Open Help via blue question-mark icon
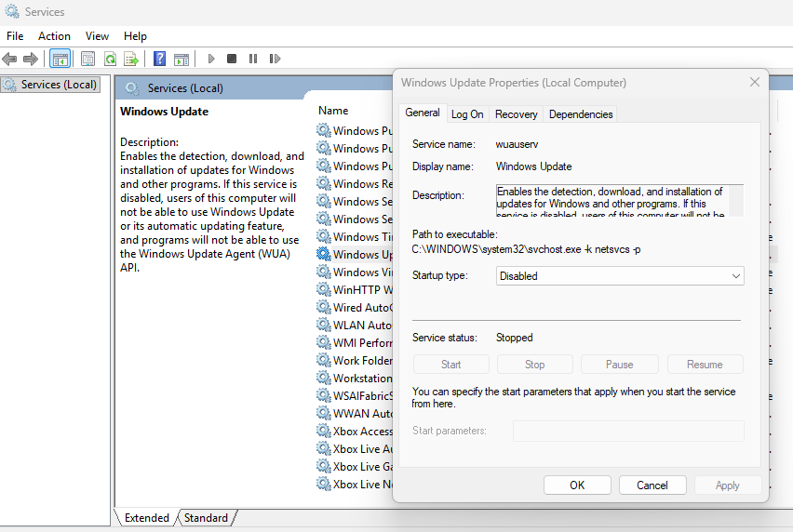 [x=160, y=59]
